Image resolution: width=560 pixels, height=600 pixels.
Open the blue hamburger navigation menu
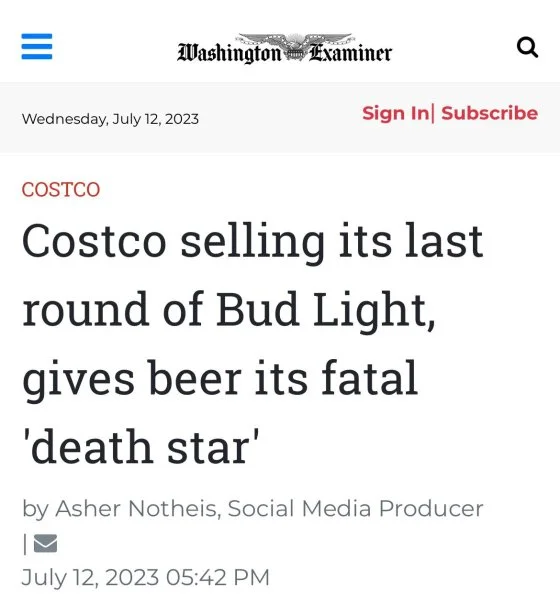[x=37, y=46]
